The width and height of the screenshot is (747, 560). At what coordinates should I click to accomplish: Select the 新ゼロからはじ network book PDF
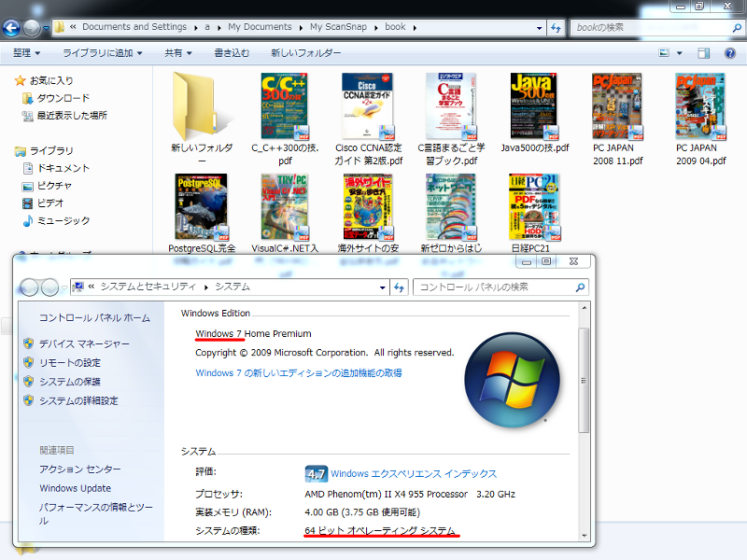451,206
